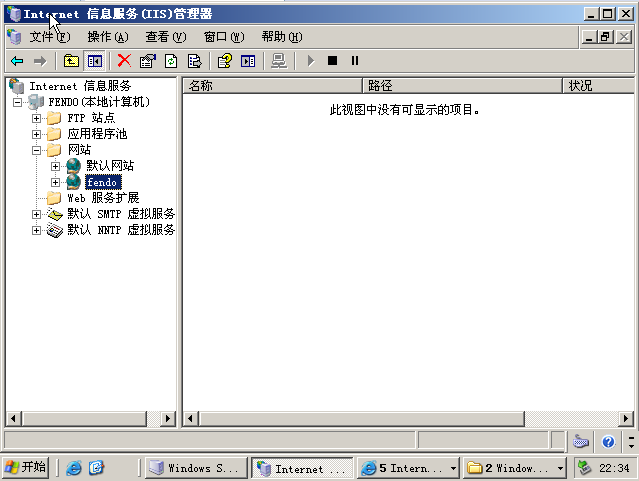Select the 网站 tree item
639x481 pixels.
pos(79,150)
